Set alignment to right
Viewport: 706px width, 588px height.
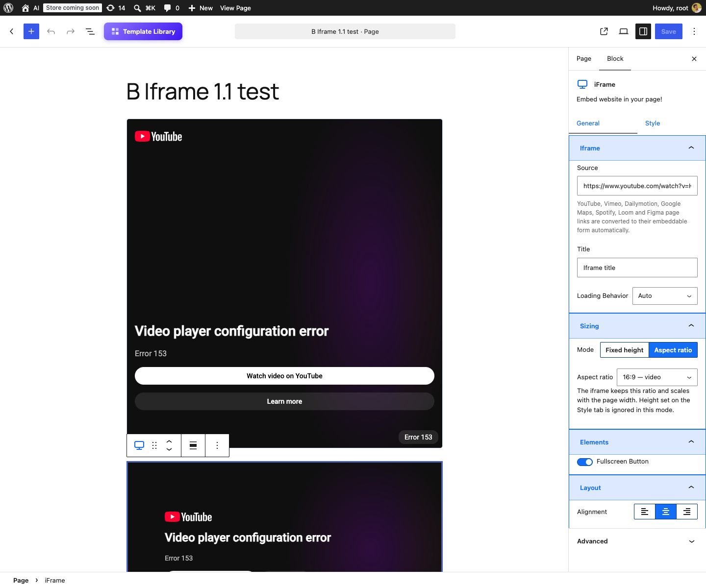687,512
